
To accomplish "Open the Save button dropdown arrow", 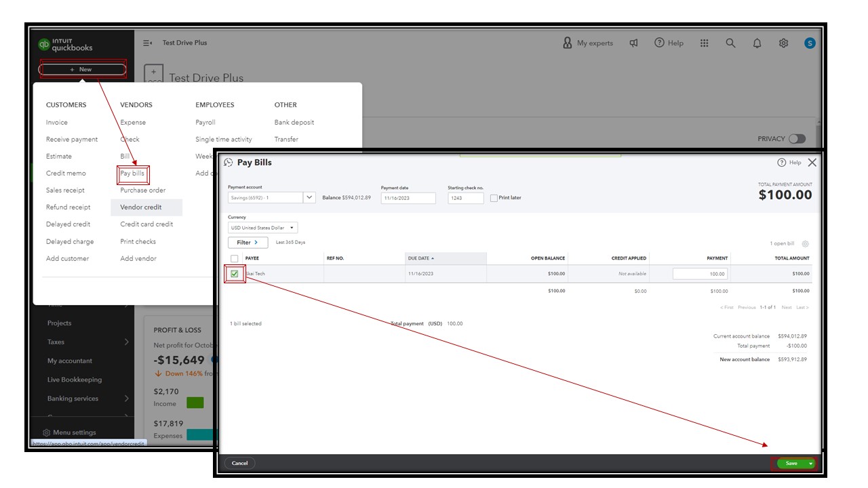I will pos(810,464).
